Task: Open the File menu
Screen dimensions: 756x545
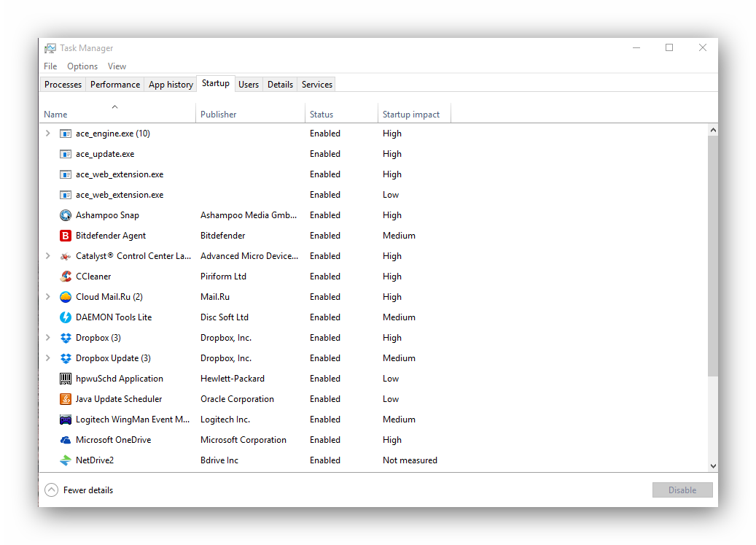Action: (x=50, y=66)
